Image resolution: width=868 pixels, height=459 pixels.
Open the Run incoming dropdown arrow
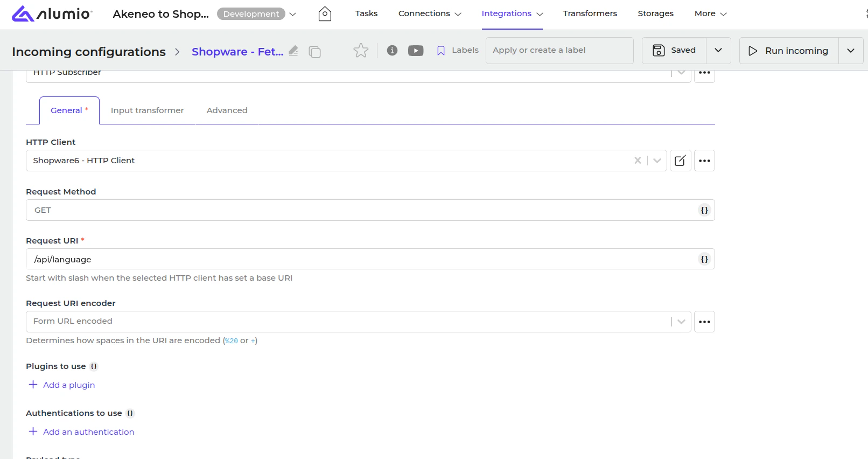[851, 51]
